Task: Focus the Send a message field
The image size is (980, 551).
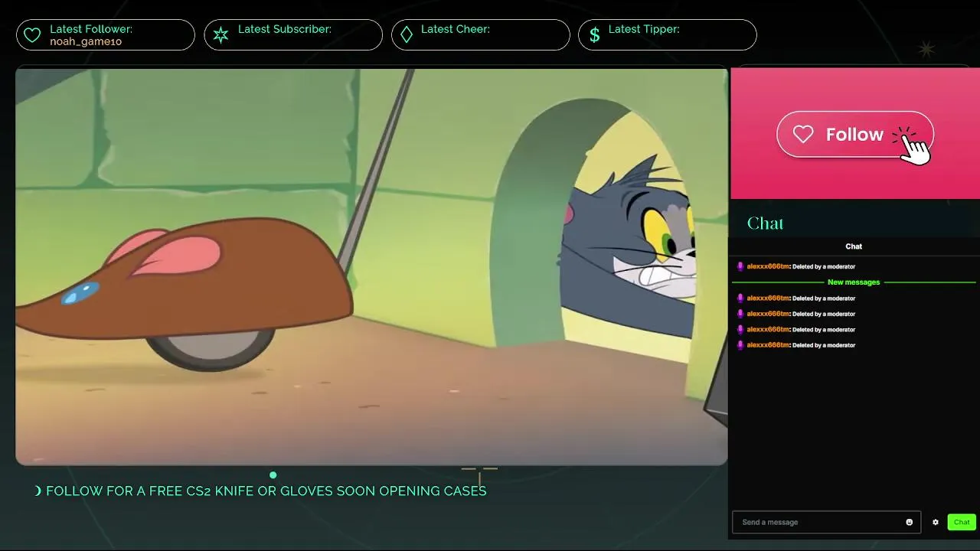Action: click(x=826, y=522)
